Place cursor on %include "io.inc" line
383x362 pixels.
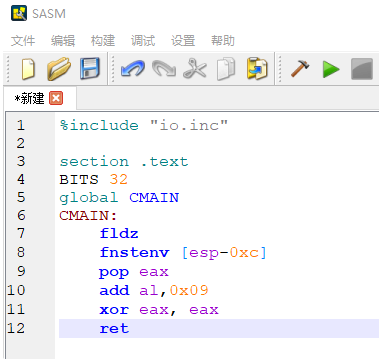coord(144,126)
